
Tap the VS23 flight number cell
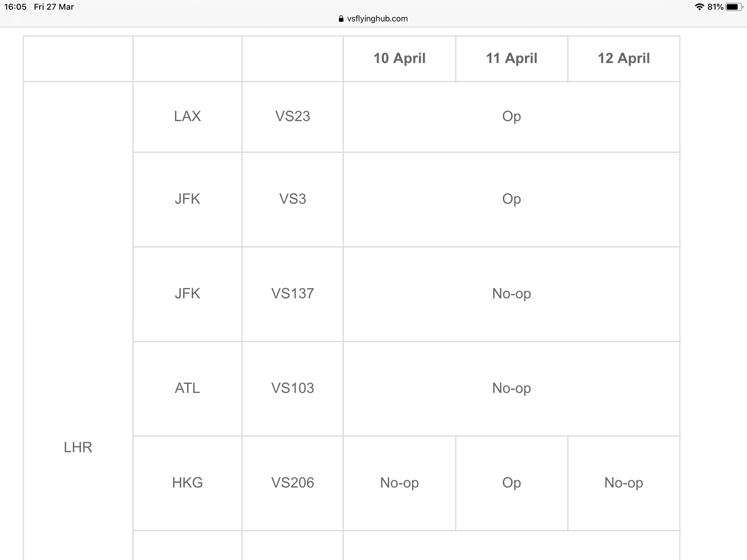coord(293,116)
